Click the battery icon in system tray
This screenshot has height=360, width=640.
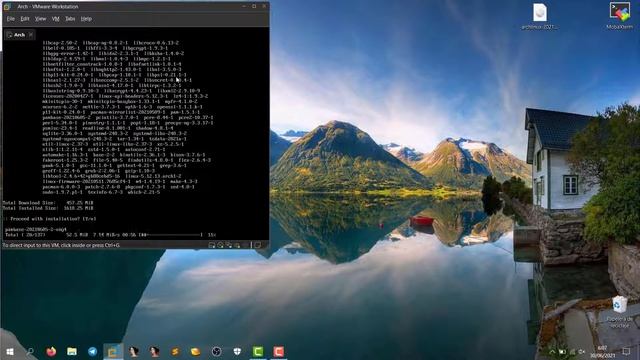click(562, 352)
